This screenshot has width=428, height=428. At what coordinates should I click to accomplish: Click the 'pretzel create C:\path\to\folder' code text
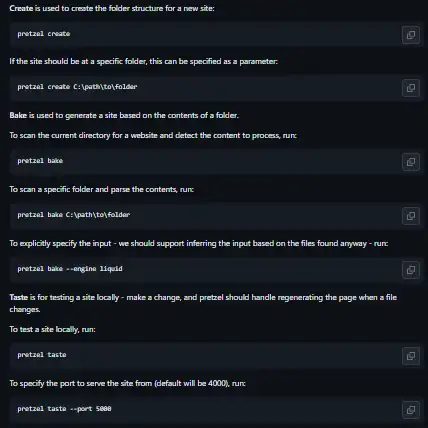[x=77, y=87]
